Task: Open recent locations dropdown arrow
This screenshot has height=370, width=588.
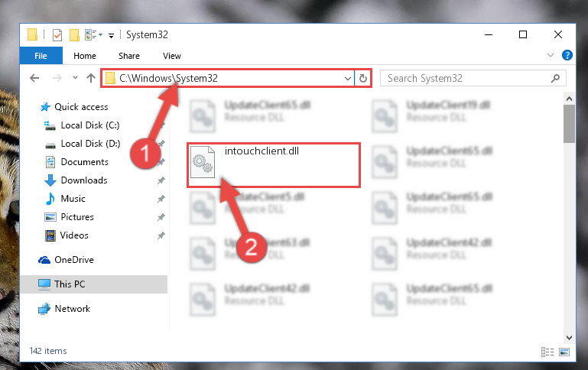Action: point(75,78)
